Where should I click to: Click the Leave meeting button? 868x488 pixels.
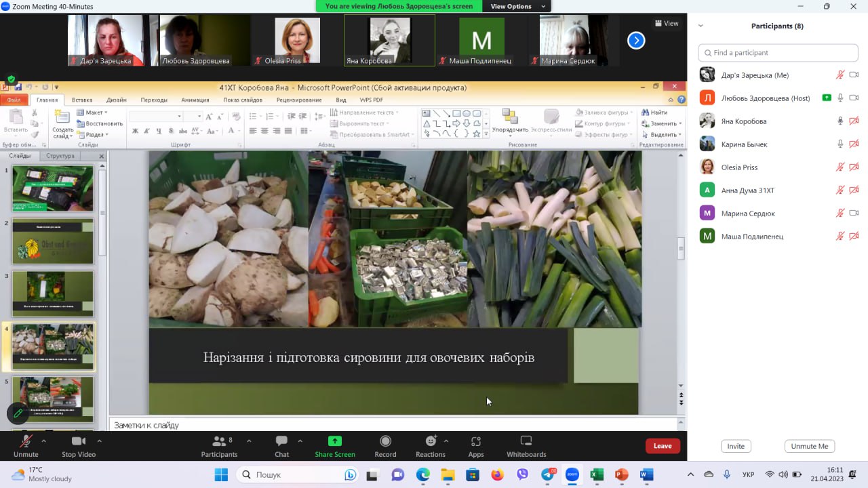click(663, 446)
